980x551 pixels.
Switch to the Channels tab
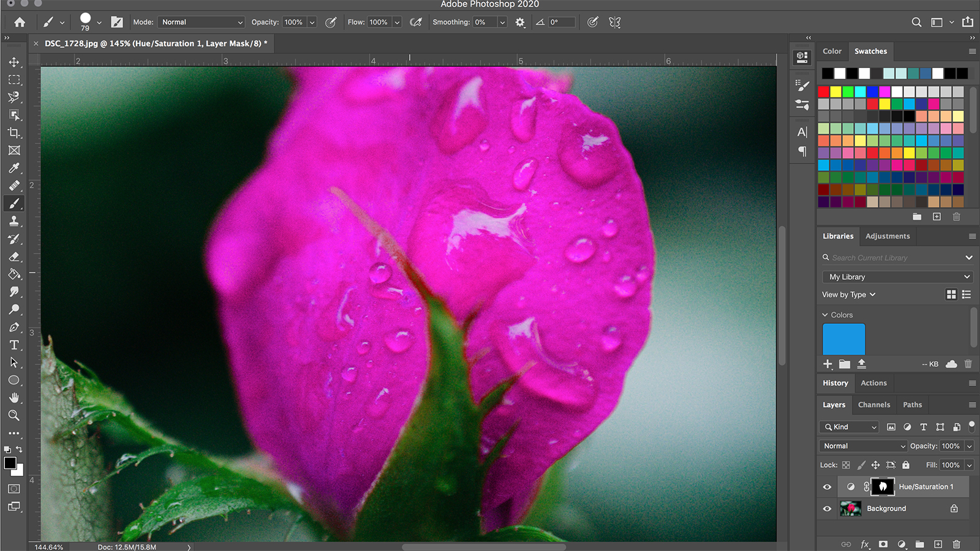click(874, 405)
